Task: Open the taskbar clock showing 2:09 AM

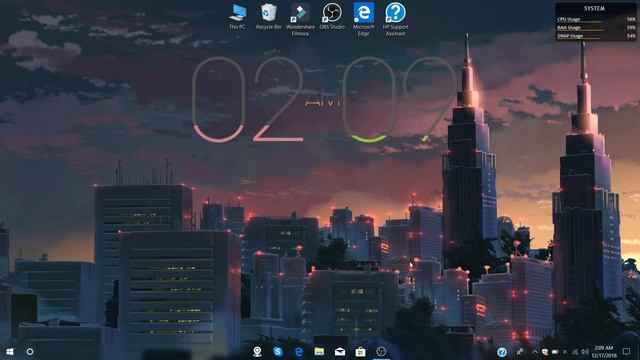Action: point(604,351)
